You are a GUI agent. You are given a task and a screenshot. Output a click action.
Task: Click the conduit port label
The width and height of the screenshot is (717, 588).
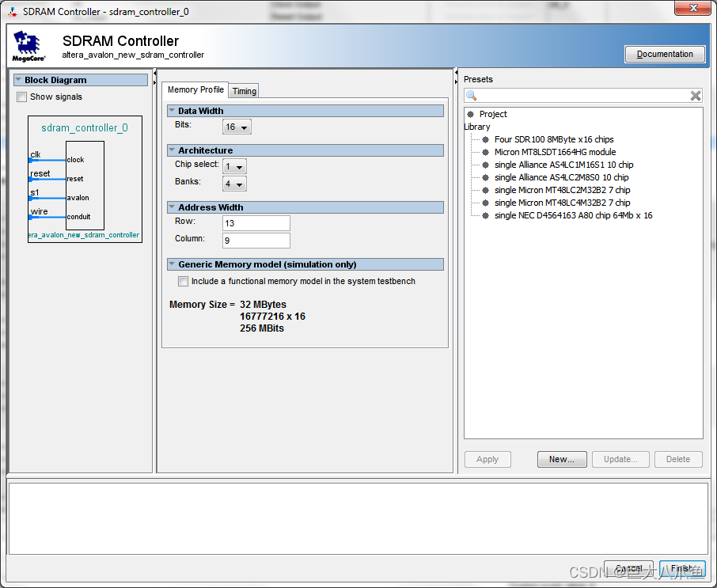coord(78,217)
